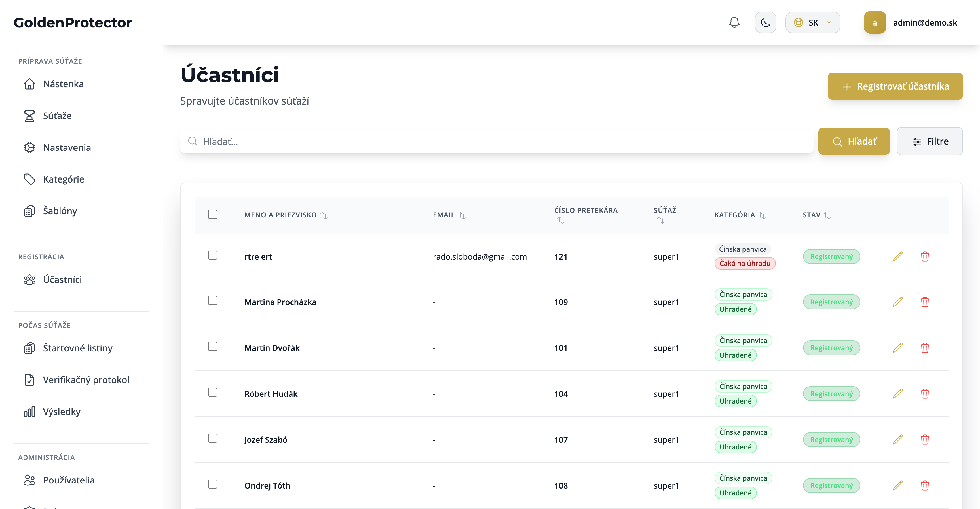Image resolution: width=980 pixels, height=509 pixels.
Task: Delete Martina Procházka with trash icon
Action: (924, 302)
